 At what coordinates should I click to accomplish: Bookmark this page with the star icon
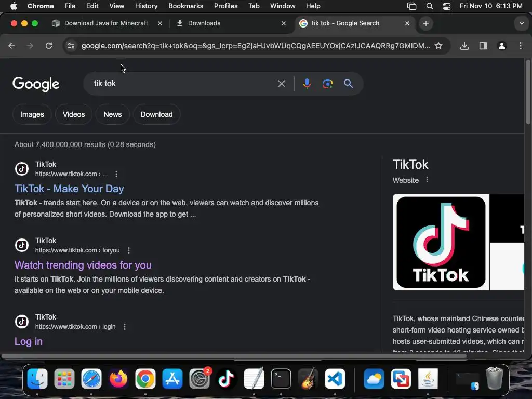[438, 46]
